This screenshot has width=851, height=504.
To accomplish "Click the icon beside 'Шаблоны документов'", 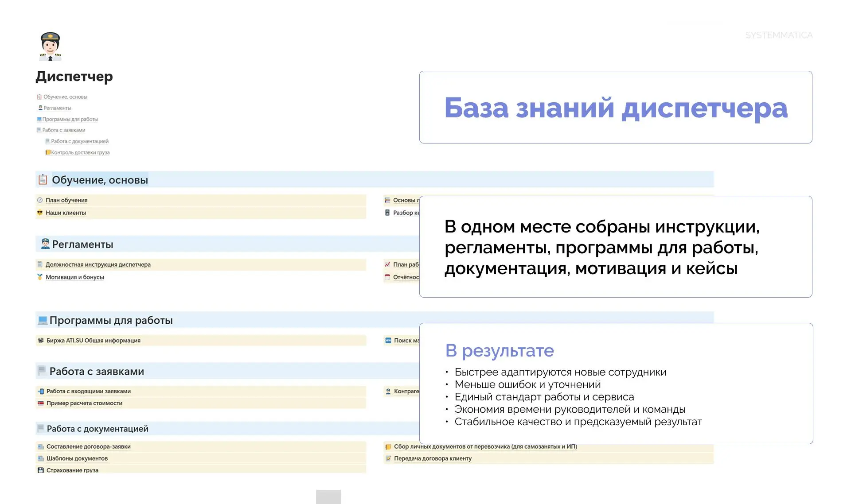I will 40,458.
